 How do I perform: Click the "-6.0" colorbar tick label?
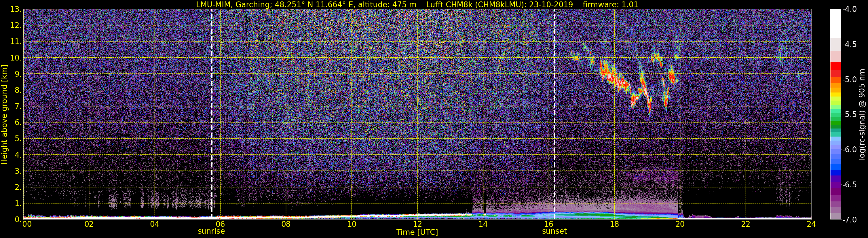[849, 150]
